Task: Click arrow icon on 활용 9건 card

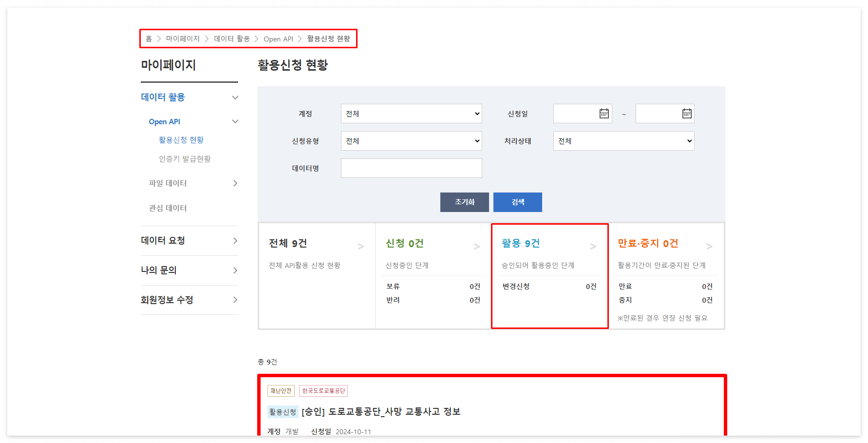Action: pos(593,247)
